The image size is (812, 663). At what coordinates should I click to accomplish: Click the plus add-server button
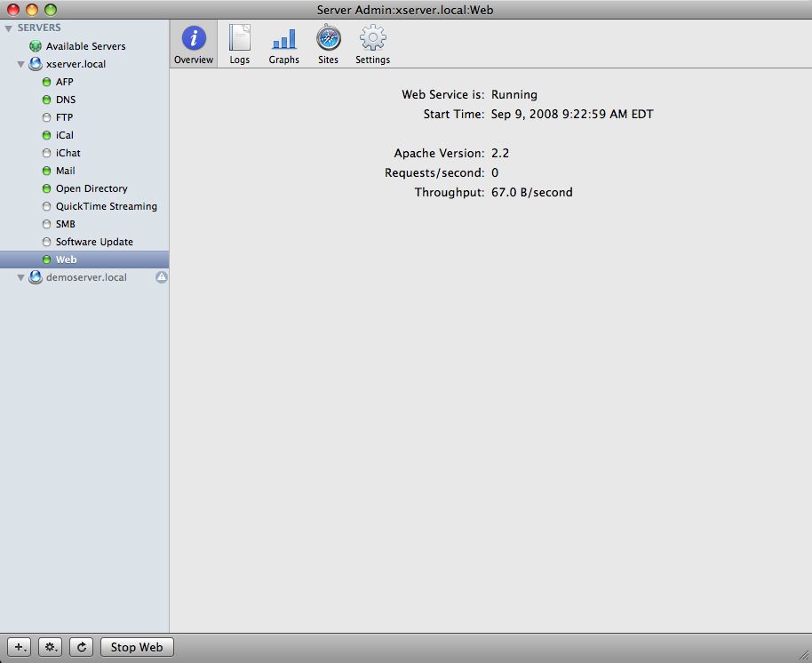coord(20,647)
